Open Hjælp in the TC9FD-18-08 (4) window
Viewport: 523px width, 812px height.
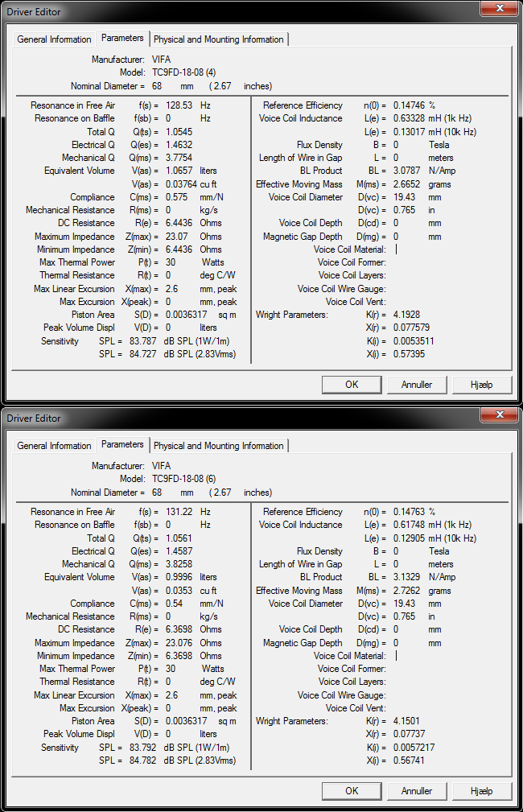click(482, 385)
